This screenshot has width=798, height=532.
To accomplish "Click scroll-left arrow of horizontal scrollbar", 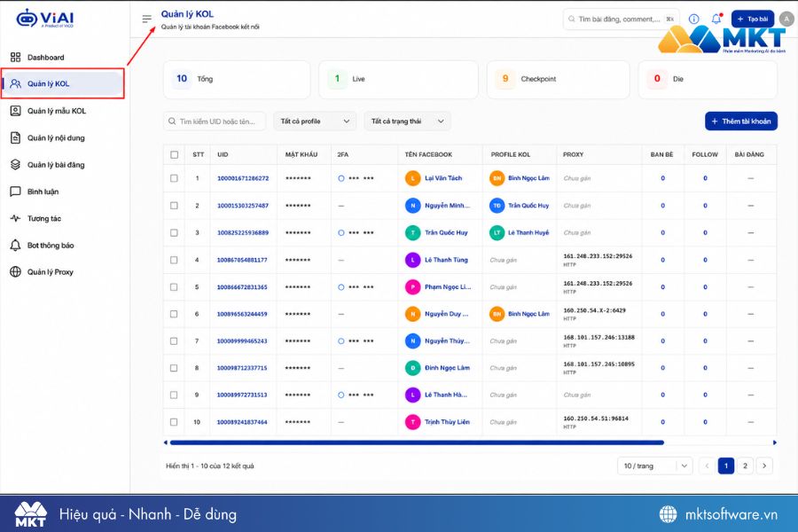I will pos(166,442).
